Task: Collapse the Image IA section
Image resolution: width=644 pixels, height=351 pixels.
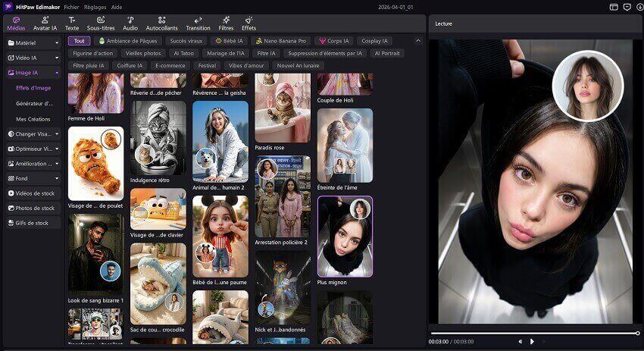Action: tap(33, 73)
